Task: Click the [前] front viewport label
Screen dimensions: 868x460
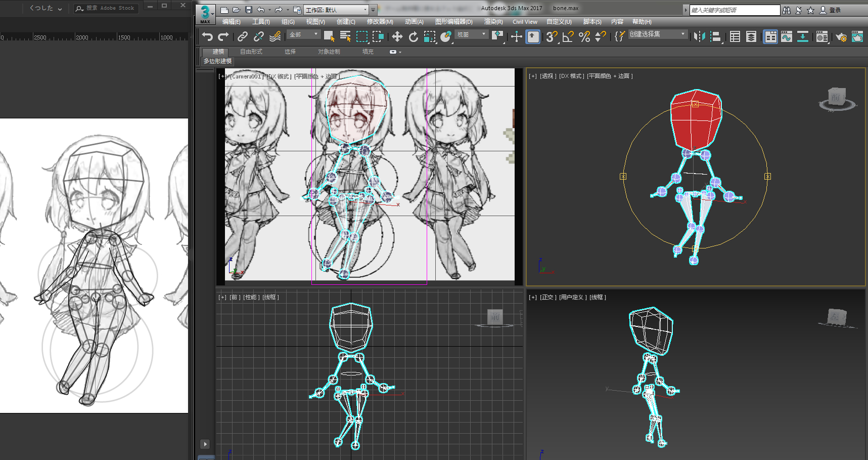Action: pos(234,297)
